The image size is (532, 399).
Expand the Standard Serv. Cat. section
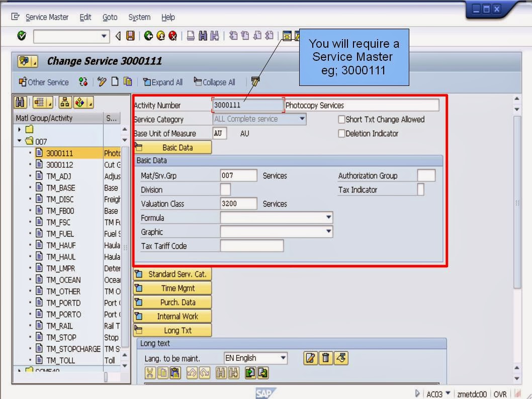coord(172,274)
